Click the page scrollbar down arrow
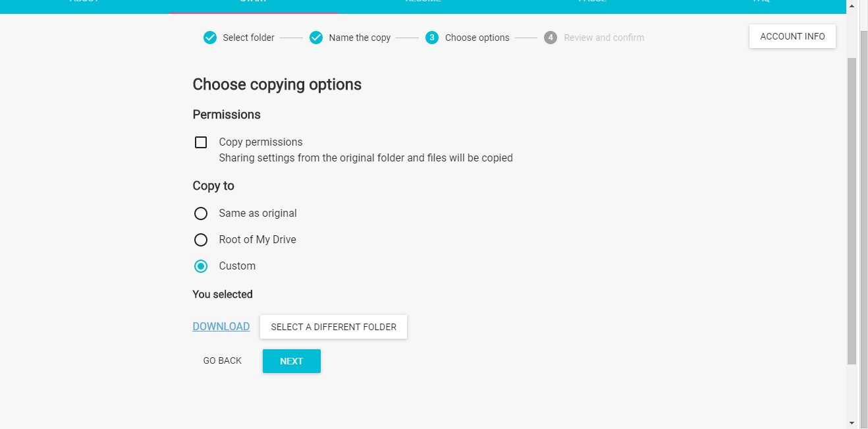The height and width of the screenshot is (429, 868). coord(852,422)
